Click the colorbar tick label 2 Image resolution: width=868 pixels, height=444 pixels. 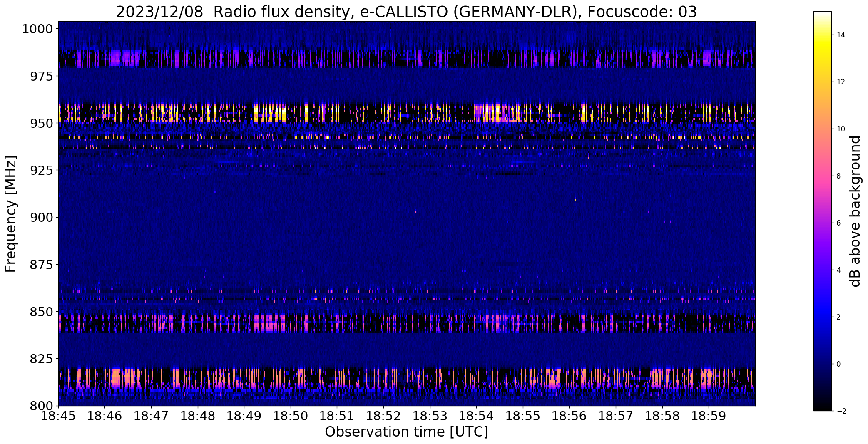point(839,317)
